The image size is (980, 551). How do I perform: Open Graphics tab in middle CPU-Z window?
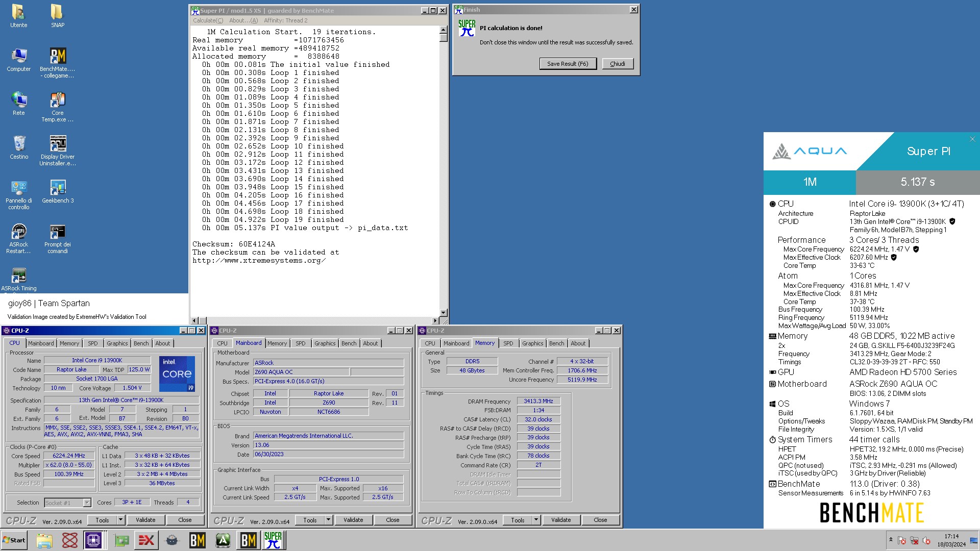point(325,343)
